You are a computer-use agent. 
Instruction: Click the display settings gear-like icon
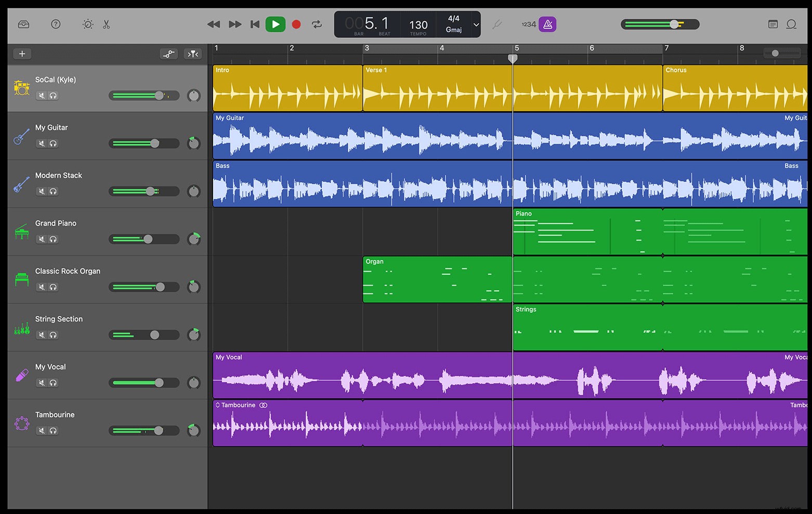coord(87,24)
